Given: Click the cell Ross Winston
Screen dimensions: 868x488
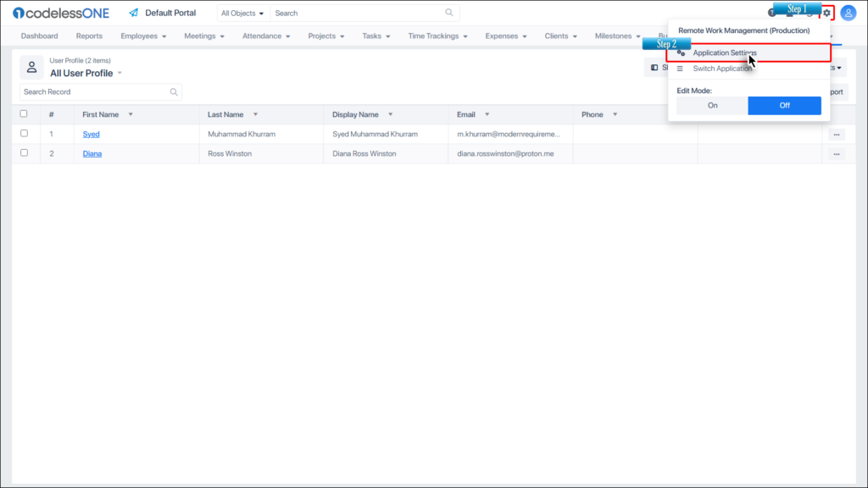Looking at the screenshot, I should click(230, 154).
